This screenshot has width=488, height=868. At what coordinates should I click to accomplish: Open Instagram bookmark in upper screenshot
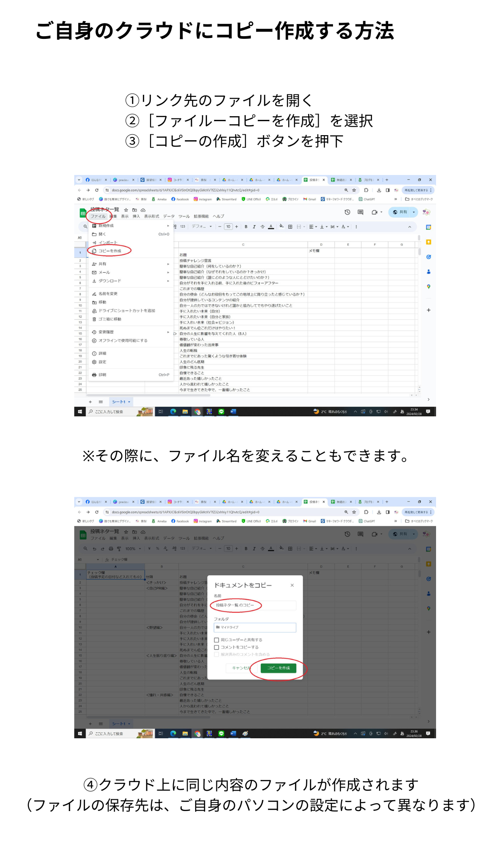coord(202,199)
